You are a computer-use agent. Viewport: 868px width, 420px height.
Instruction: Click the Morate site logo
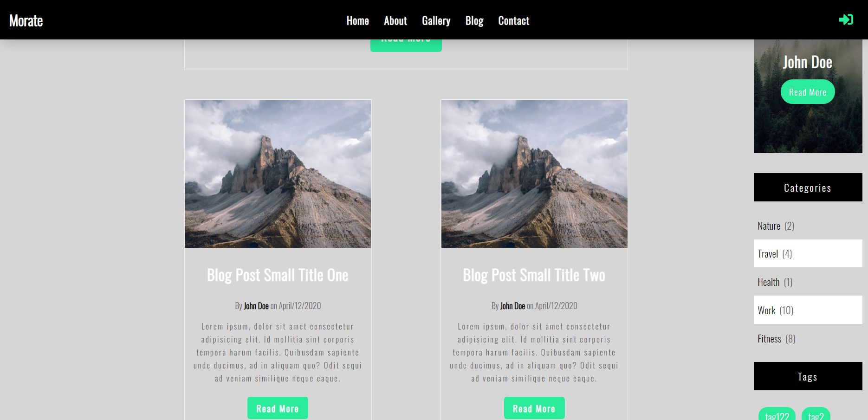[26, 20]
